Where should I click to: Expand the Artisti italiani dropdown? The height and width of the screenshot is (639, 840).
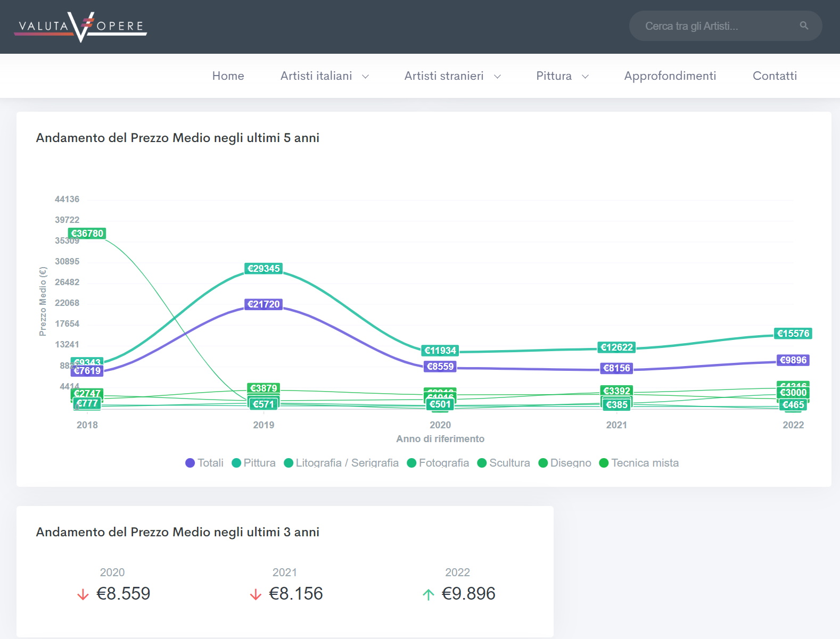(x=324, y=76)
